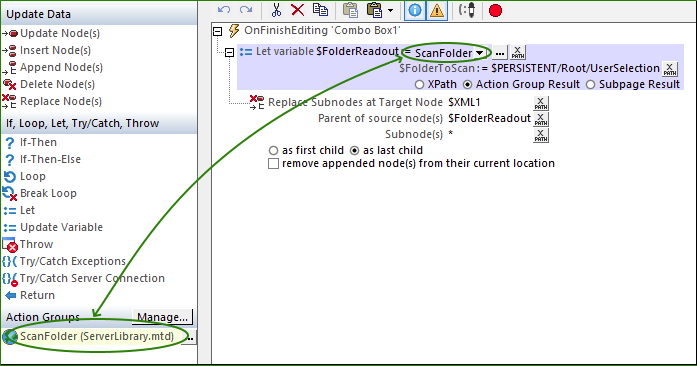
Task: Select the XPath radio button
Action: point(419,84)
